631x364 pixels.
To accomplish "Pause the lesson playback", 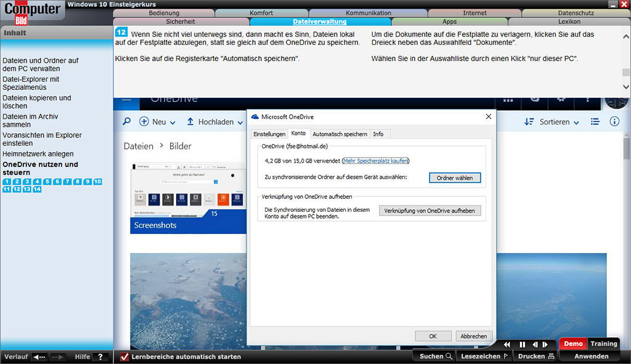I will tap(523, 344).
